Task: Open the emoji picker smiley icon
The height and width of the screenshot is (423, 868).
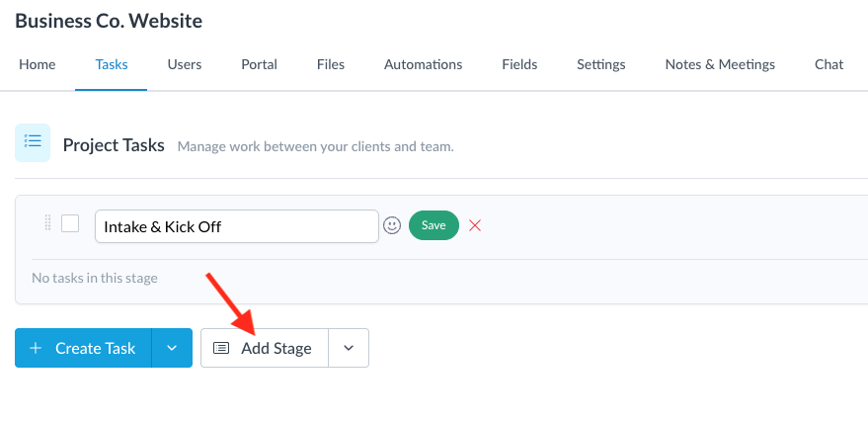Action: tap(392, 225)
